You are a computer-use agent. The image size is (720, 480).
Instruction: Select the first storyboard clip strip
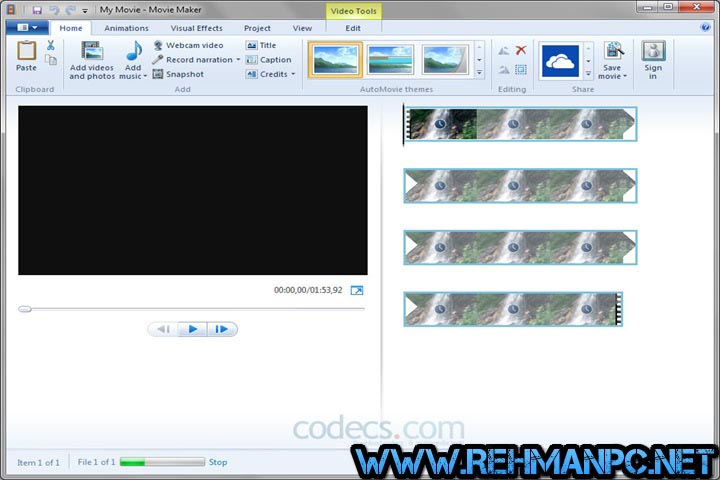(520, 124)
